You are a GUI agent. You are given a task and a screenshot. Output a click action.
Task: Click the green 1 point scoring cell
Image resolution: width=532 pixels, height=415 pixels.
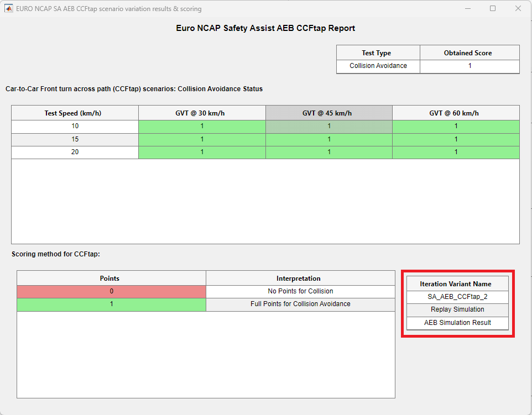click(x=111, y=304)
